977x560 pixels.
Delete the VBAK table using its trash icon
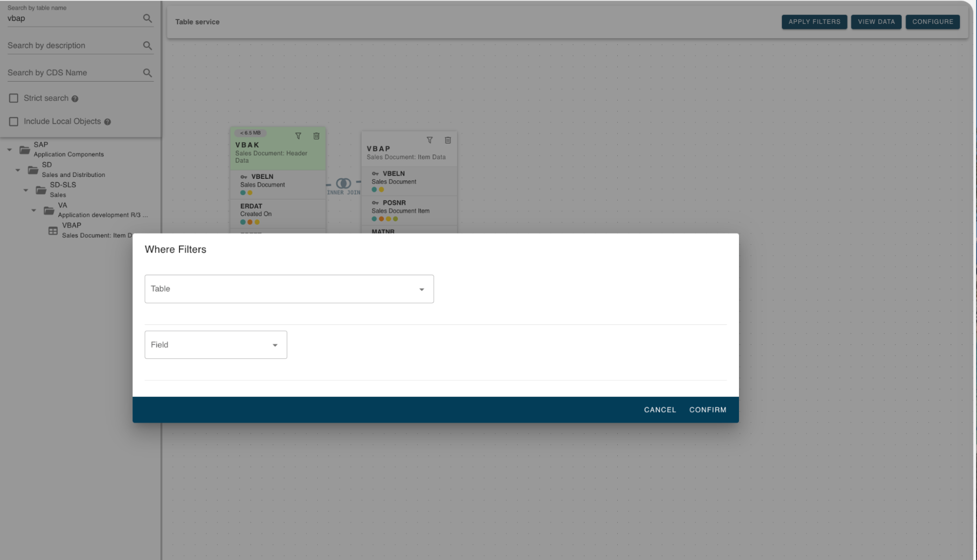pyautogui.click(x=316, y=136)
